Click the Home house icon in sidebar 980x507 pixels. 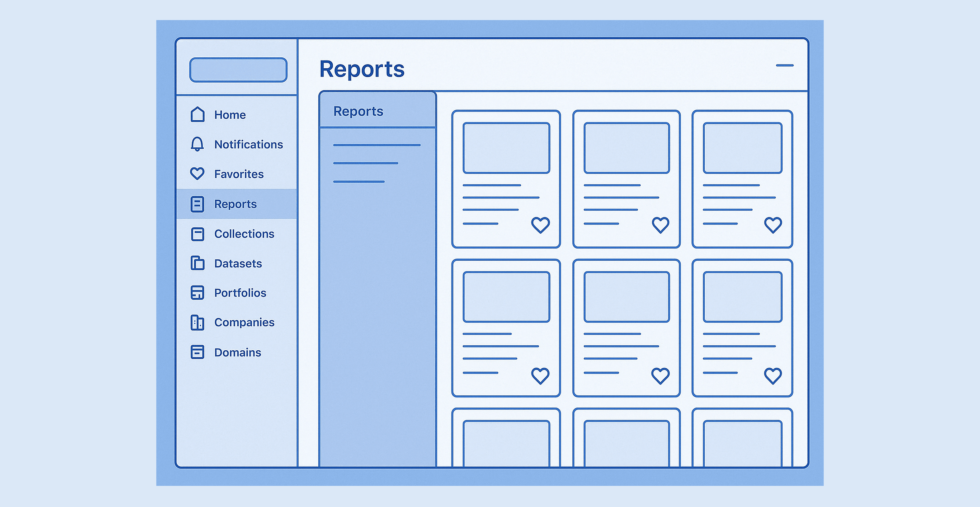197,114
